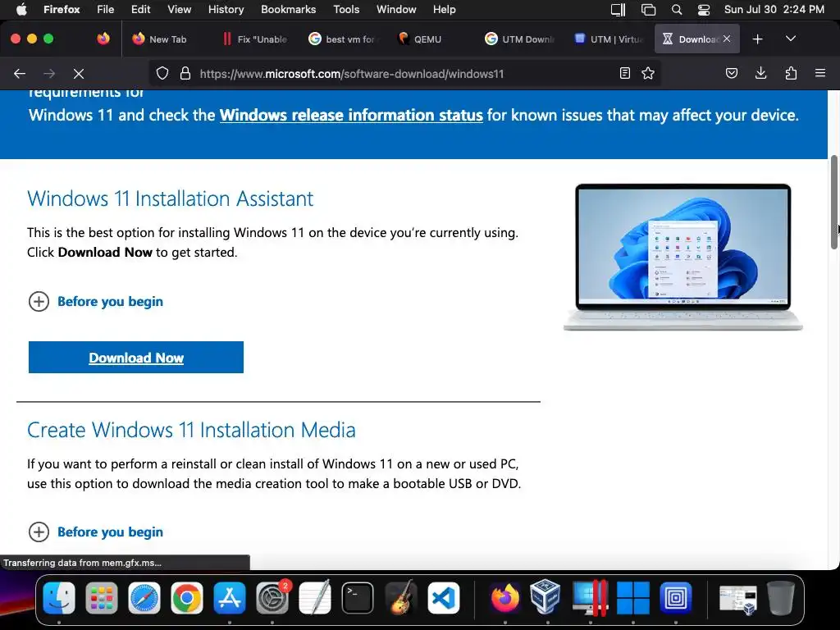The width and height of the screenshot is (840, 630).
Task: Open Spotlight search in menu bar
Action: 677,10
